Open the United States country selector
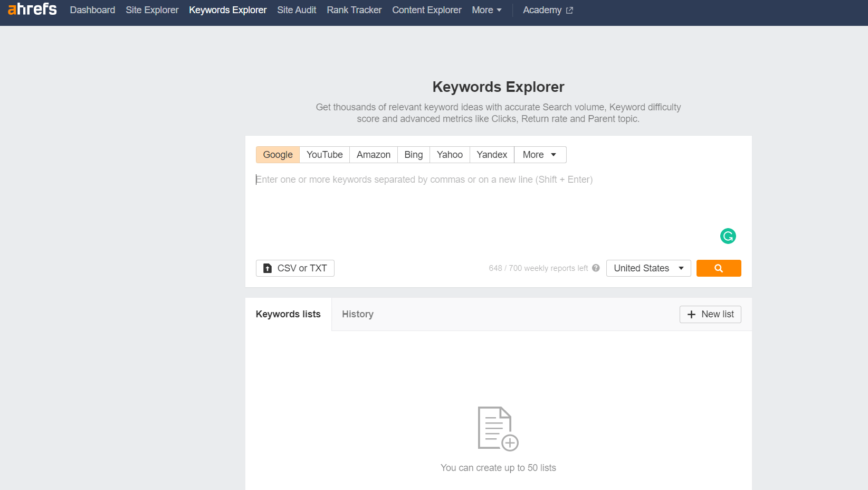This screenshot has height=490, width=868. tap(648, 268)
